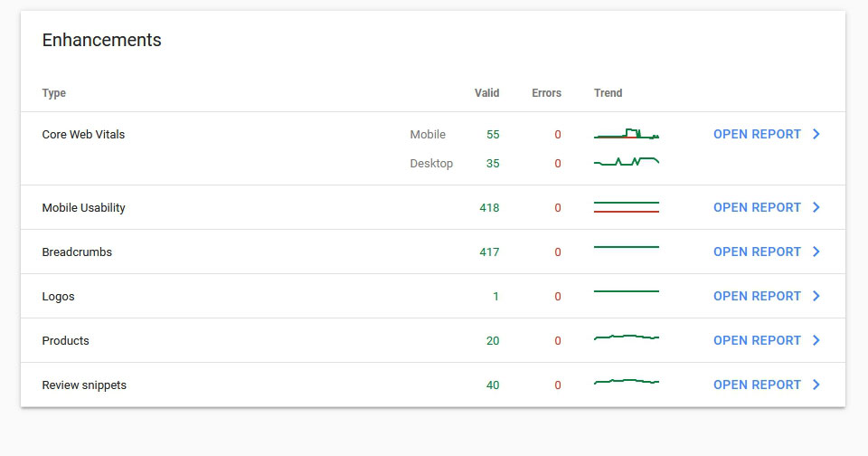Click chevron arrow in Review snippets row
This screenshot has height=456, width=868.
[x=816, y=385]
